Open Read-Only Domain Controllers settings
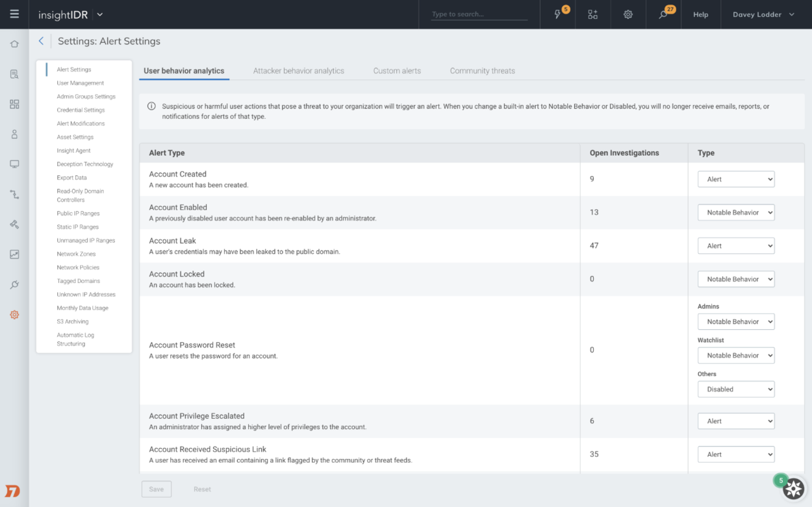Screen dimensions: 812x507 [81, 195]
